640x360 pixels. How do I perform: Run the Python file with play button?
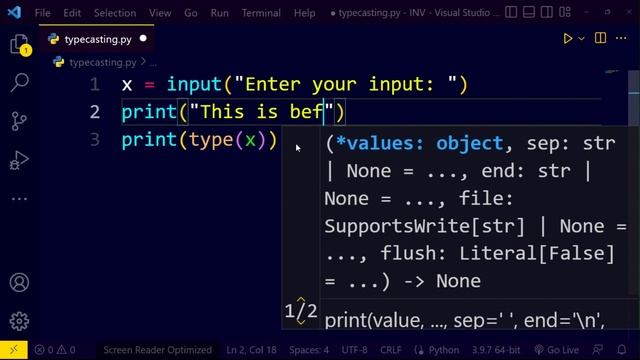tap(567, 38)
